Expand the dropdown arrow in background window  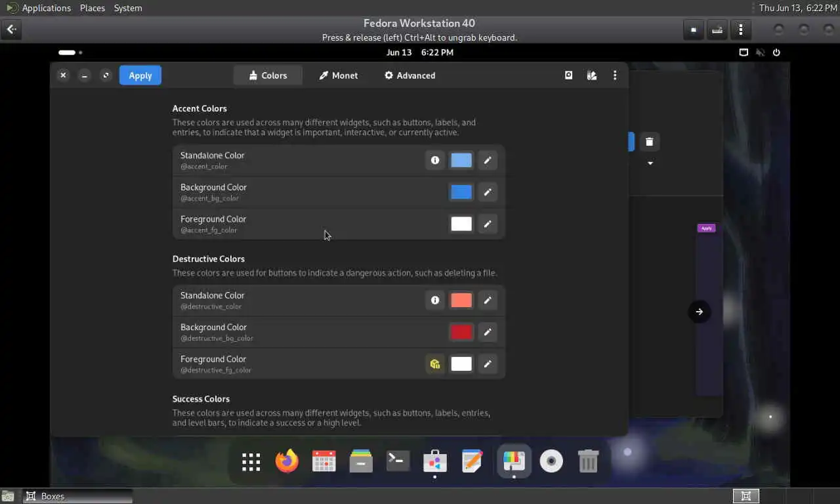point(650,163)
